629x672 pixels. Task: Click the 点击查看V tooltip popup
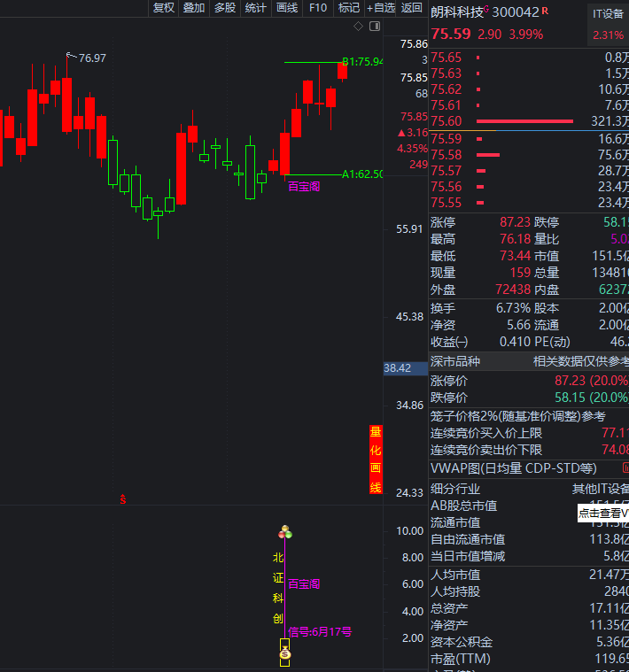point(603,513)
